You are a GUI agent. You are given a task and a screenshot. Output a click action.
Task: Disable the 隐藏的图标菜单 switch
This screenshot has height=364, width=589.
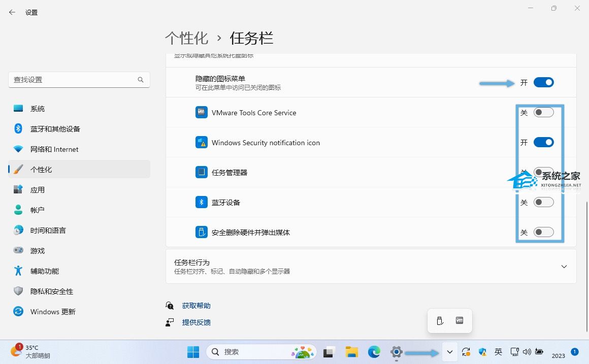(x=543, y=82)
